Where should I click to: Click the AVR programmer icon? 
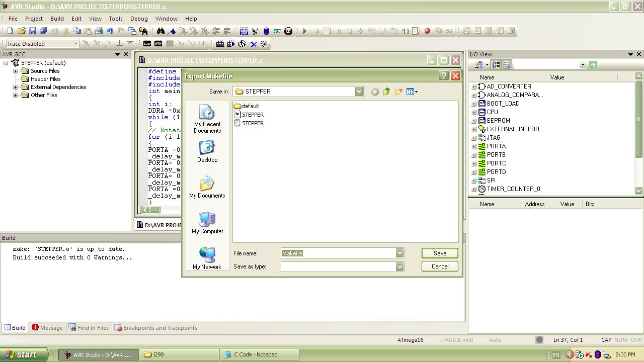[158, 44]
